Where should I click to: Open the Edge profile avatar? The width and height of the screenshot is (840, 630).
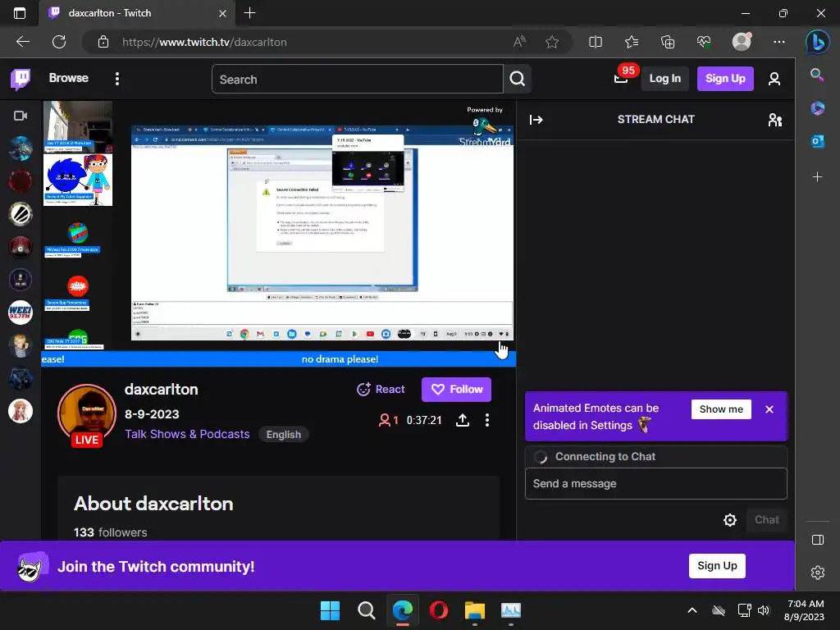pyautogui.click(x=742, y=42)
